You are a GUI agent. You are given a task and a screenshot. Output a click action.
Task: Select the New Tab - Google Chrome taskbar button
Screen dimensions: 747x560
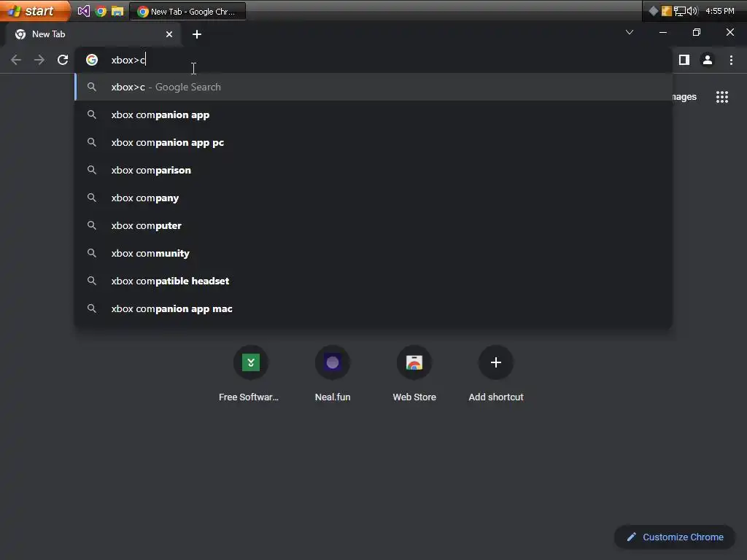coord(187,12)
